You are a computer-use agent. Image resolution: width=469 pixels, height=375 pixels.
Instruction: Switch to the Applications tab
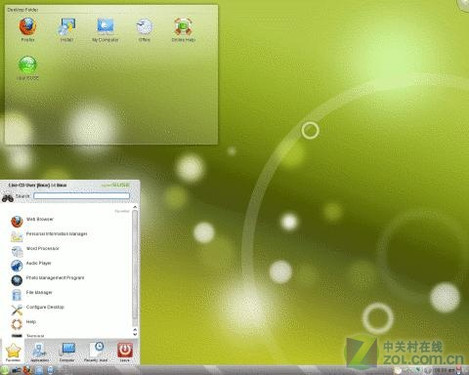tap(40, 352)
